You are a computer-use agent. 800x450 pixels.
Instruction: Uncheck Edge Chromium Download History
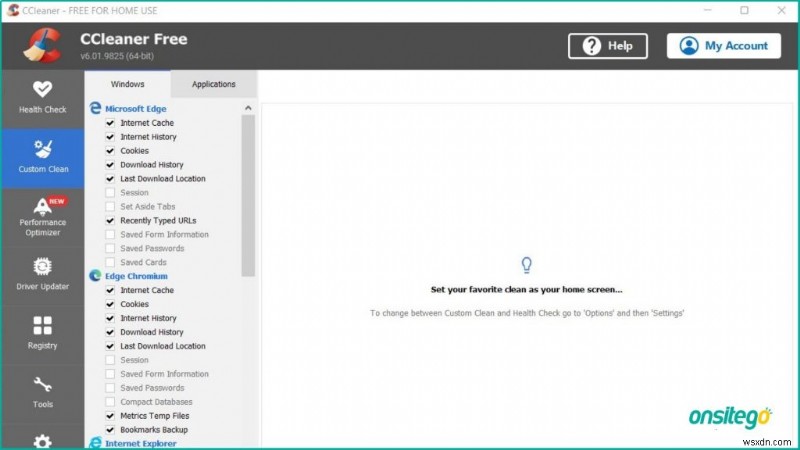click(x=110, y=332)
